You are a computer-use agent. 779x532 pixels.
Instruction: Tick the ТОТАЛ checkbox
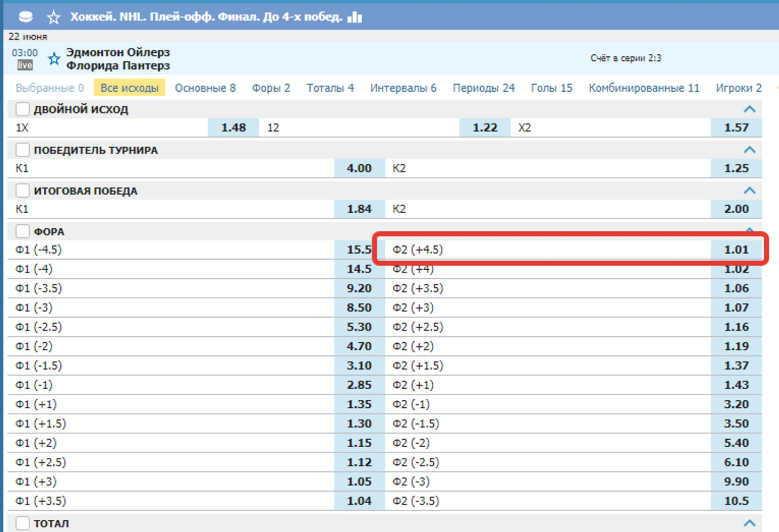(x=22, y=523)
